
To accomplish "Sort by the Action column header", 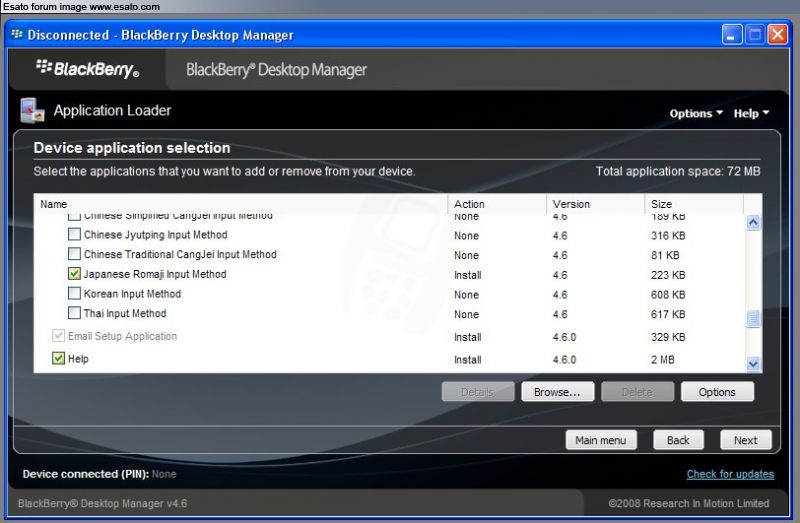I will coord(497,204).
